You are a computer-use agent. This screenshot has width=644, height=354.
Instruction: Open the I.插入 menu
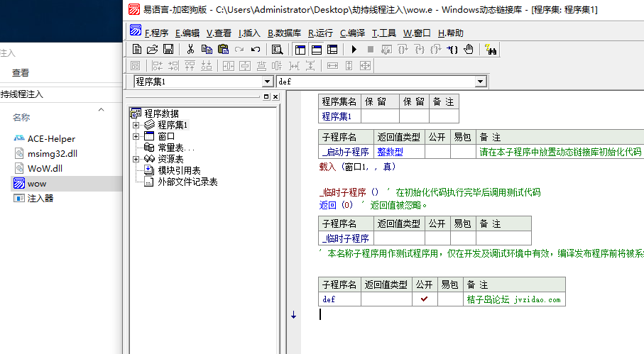coord(249,33)
